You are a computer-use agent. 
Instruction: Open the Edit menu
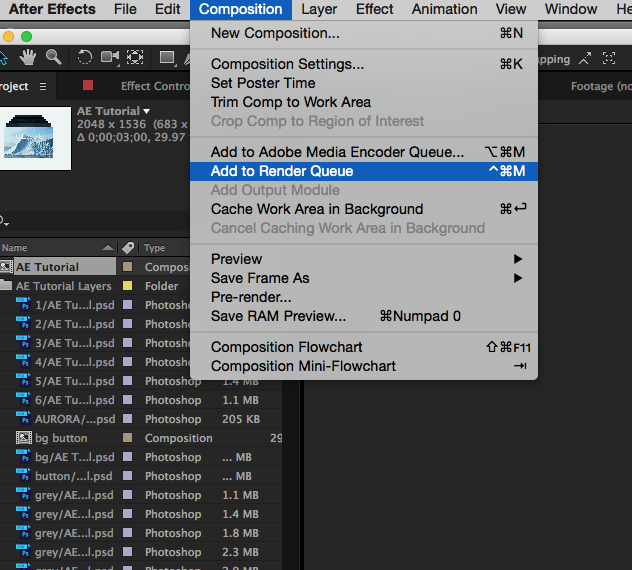[x=167, y=9]
